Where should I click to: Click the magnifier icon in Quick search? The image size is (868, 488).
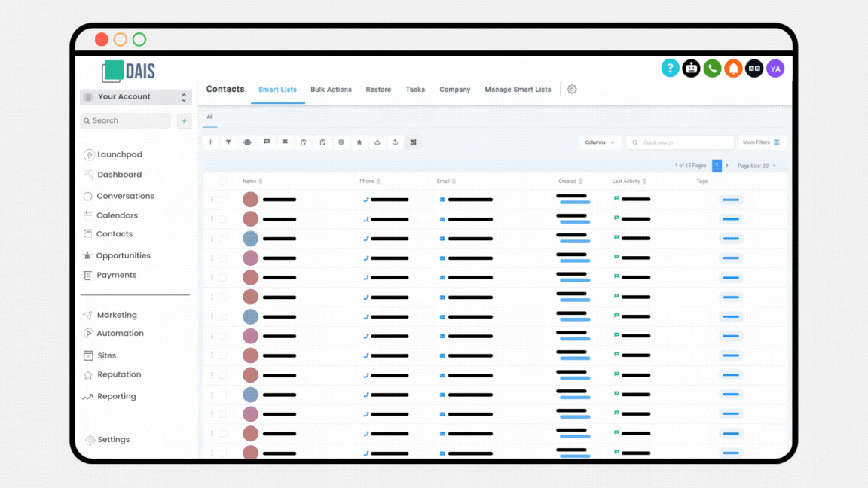click(635, 143)
